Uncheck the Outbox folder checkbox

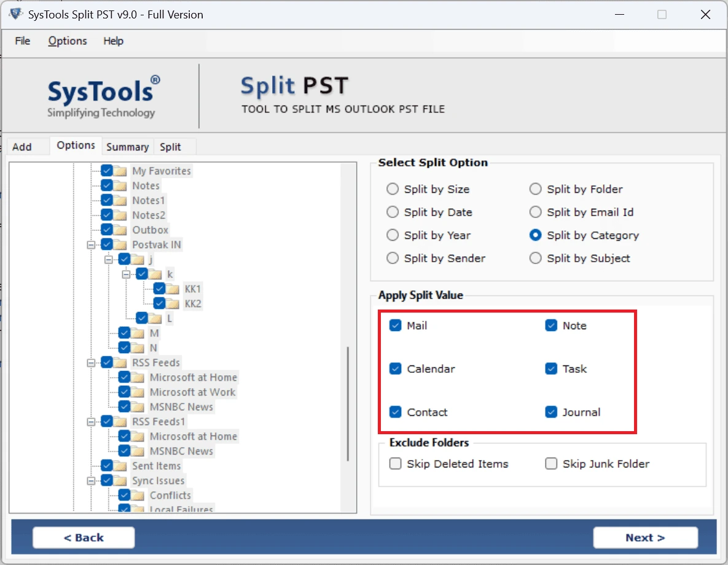[107, 230]
